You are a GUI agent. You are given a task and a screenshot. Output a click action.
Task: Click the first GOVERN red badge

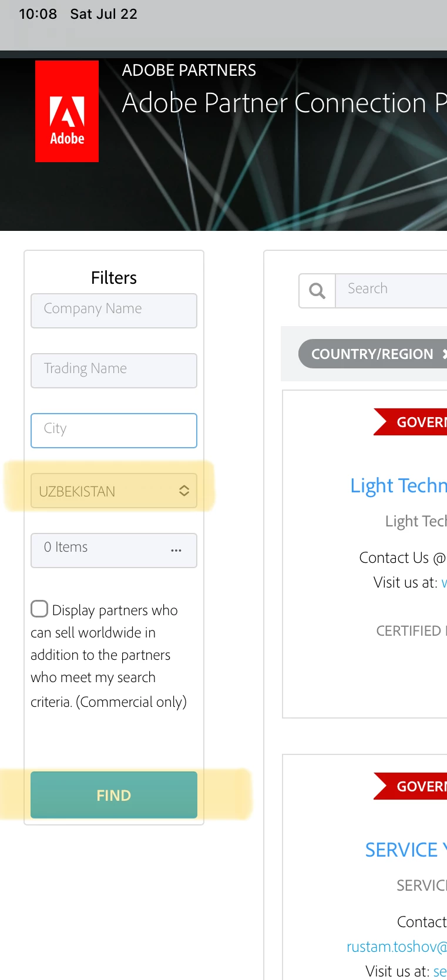coord(411,422)
